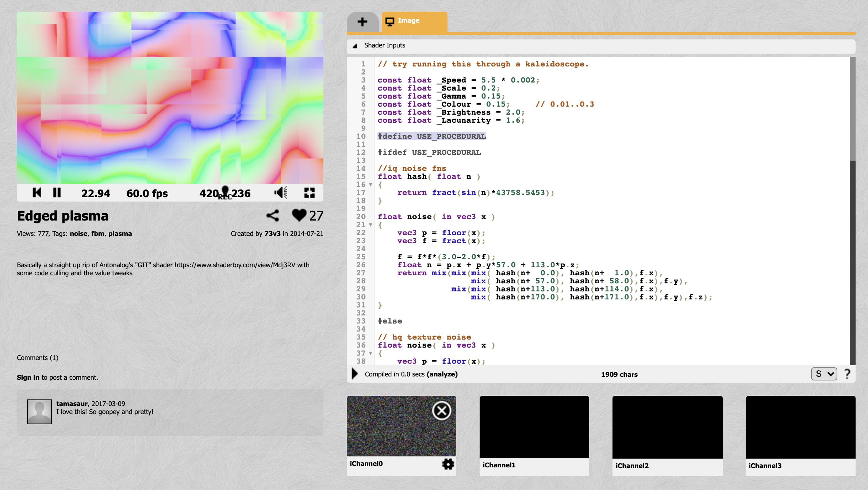The height and width of the screenshot is (490, 868).
Task: Remove the iChannel0 texture input
Action: tap(442, 411)
